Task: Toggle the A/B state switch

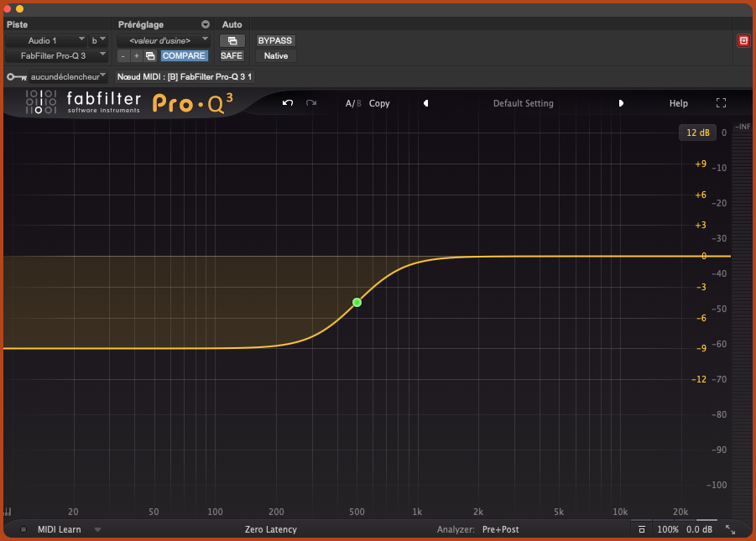Action: 353,103
